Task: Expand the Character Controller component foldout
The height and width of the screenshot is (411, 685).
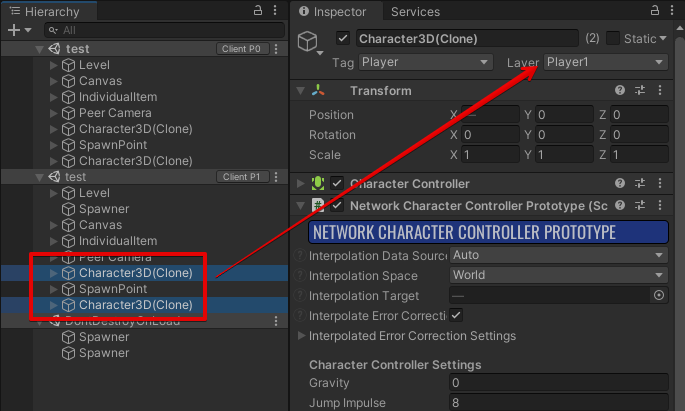Action: (x=301, y=183)
